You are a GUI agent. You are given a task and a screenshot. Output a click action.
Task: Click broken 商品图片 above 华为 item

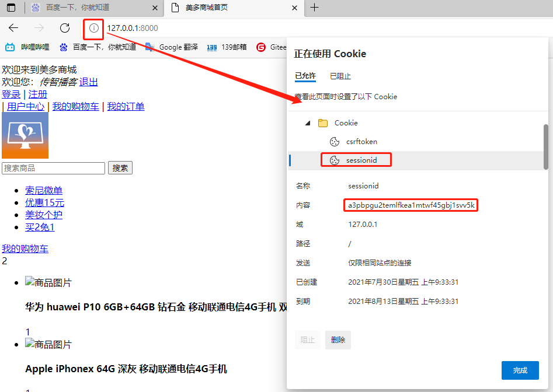[48, 282]
